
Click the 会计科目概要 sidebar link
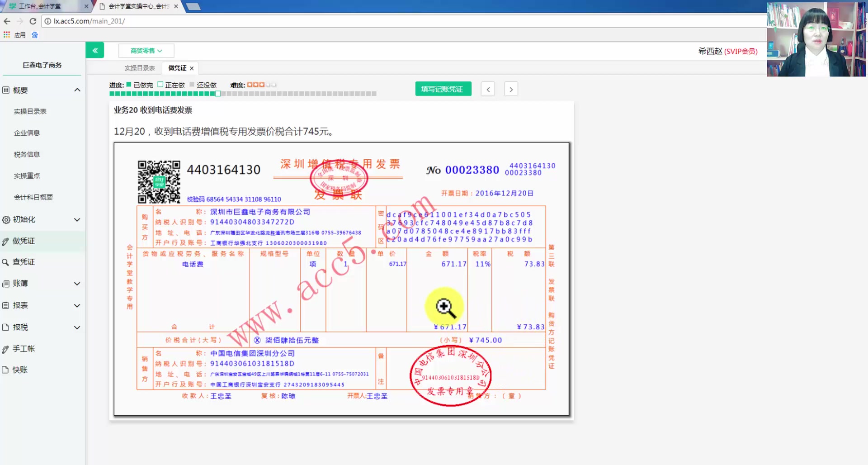click(x=33, y=197)
